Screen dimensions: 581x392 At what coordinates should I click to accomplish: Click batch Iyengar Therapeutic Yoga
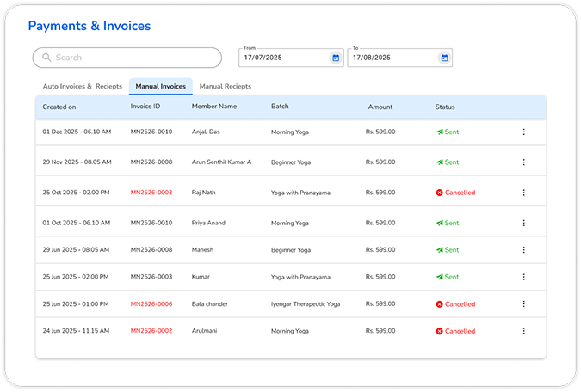[x=306, y=304]
